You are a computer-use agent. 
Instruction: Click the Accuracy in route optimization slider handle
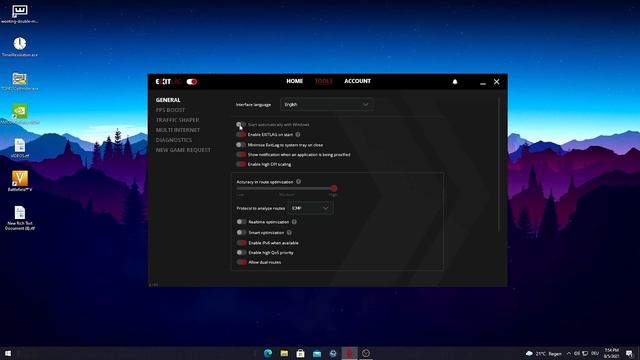[x=333, y=188]
